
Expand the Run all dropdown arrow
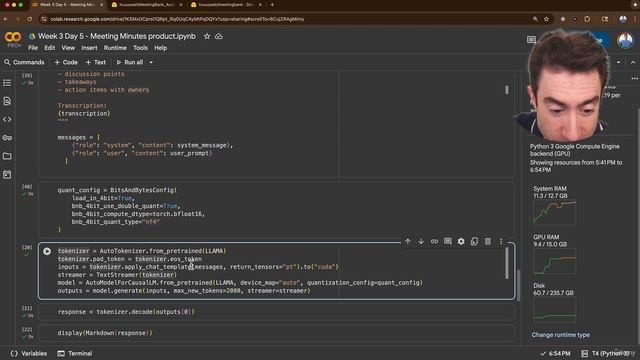click(151, 62)
